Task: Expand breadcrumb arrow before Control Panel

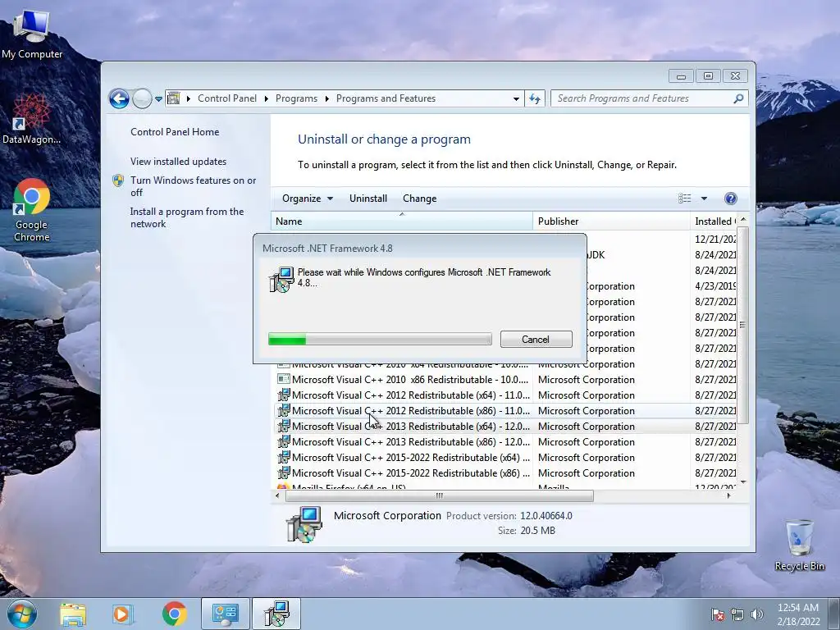Action: coord(188,98)
